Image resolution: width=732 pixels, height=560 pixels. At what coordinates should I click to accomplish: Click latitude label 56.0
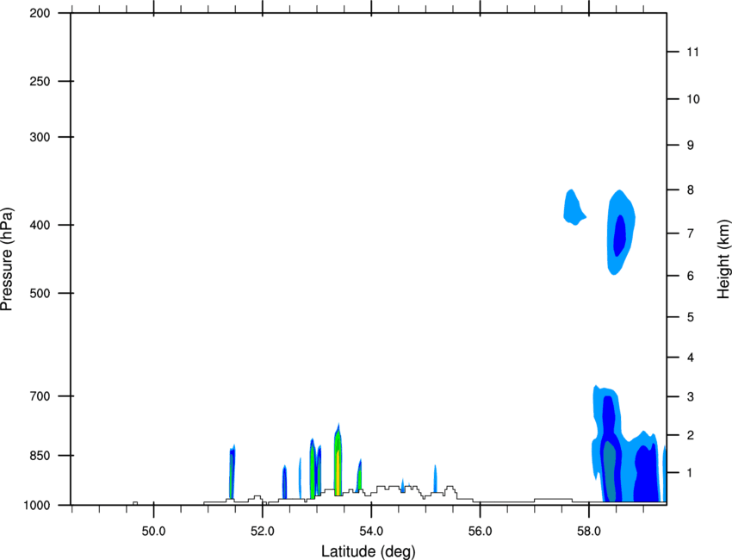481,532
